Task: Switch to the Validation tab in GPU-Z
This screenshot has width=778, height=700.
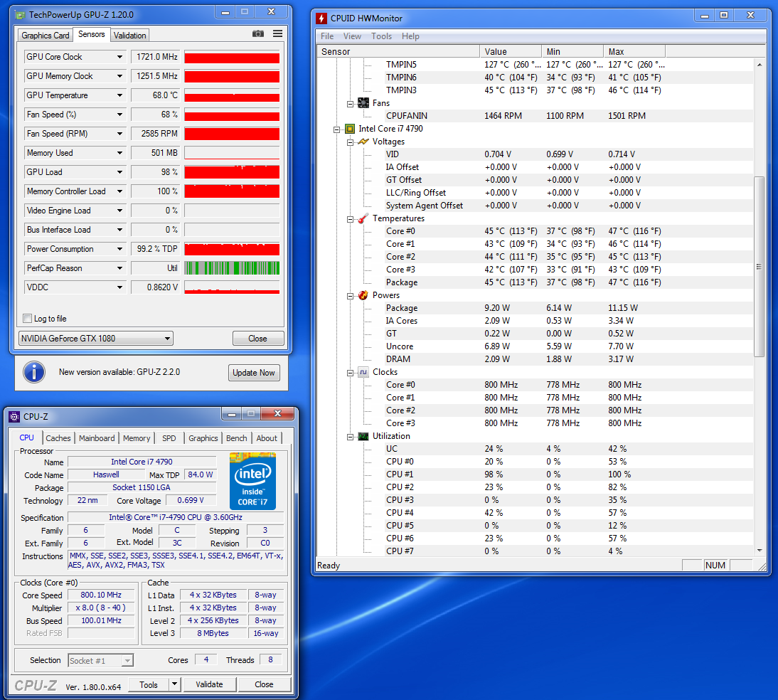Action: pyautogui.click(x=129, y=36)
